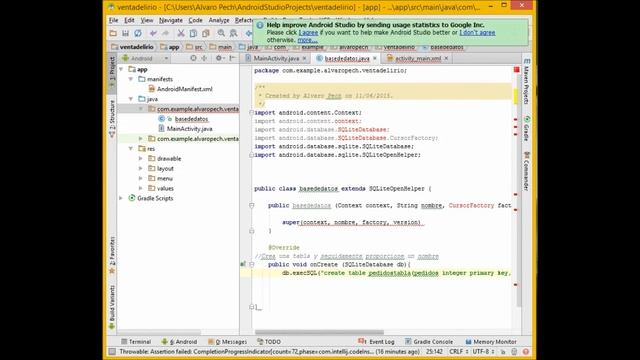Click the Synchronize toolbar icon

[138, 33]
